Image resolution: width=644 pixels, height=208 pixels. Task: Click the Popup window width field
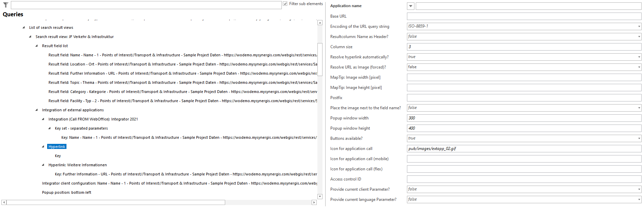point(524,118)
